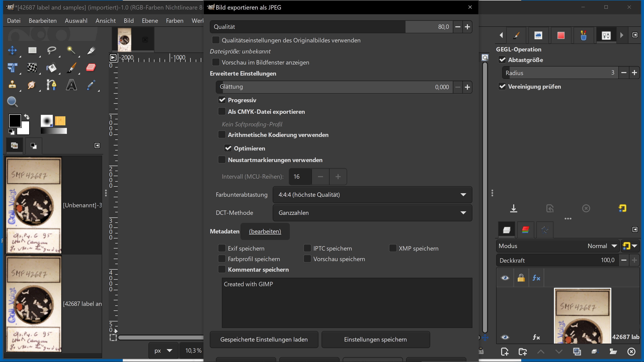Open the Farbunterabtastung dropdown
Image resolution: width=644 pixels, height=362 pixels.
click(x=372, y=195)
